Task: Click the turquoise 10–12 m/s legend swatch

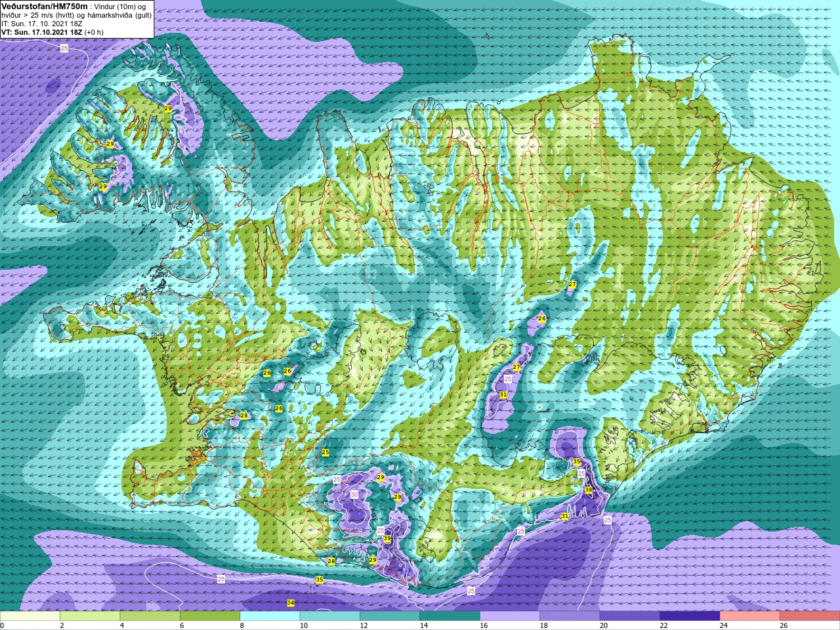Action: tap(330, 616)
